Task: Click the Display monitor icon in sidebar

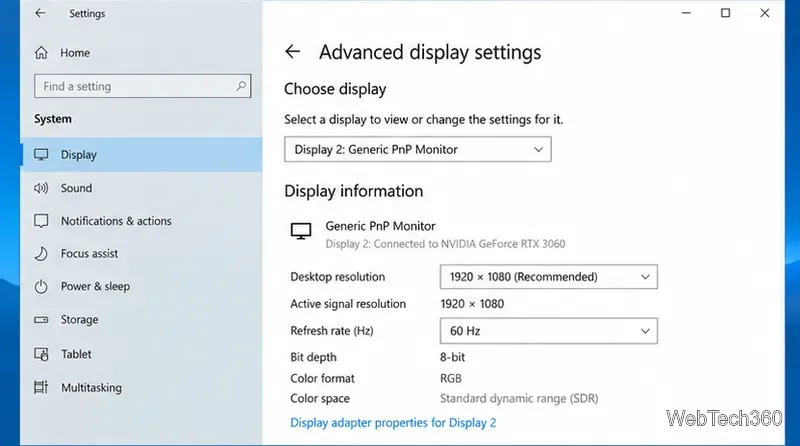Action: [41, 154]
